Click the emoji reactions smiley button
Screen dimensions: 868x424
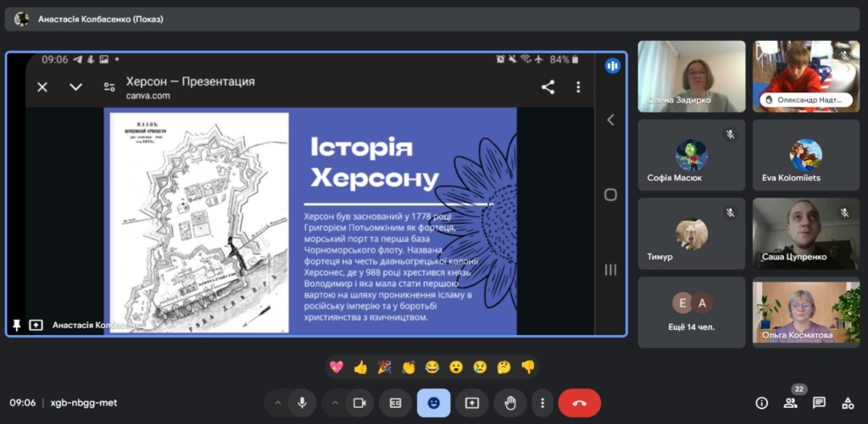pyautogui.click(x=433, y=403)
